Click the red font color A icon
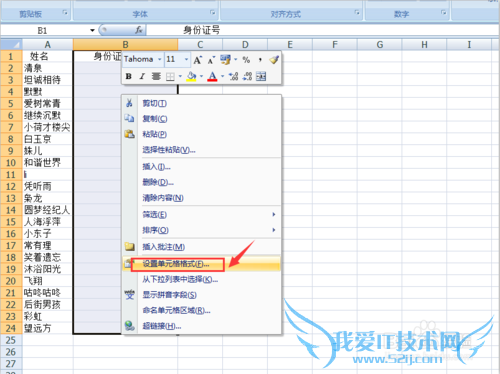Screen dimensions: 500x374 212,77
